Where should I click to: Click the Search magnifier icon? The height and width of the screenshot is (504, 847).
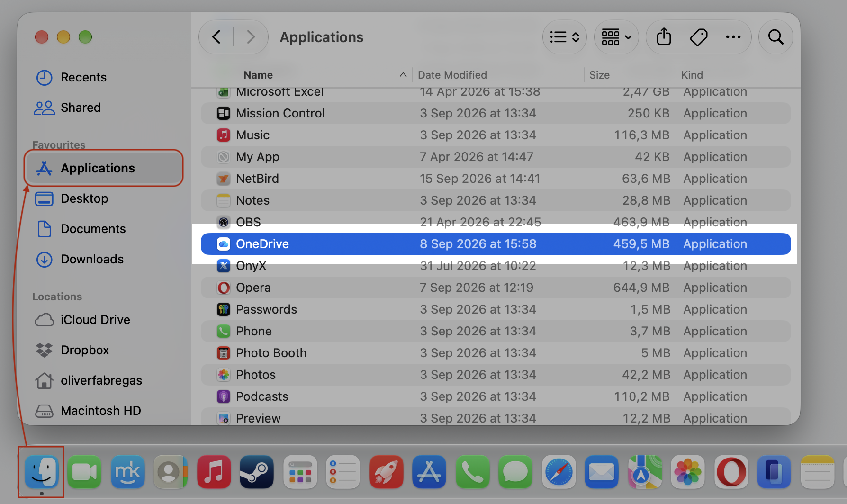tap(775, 37)
